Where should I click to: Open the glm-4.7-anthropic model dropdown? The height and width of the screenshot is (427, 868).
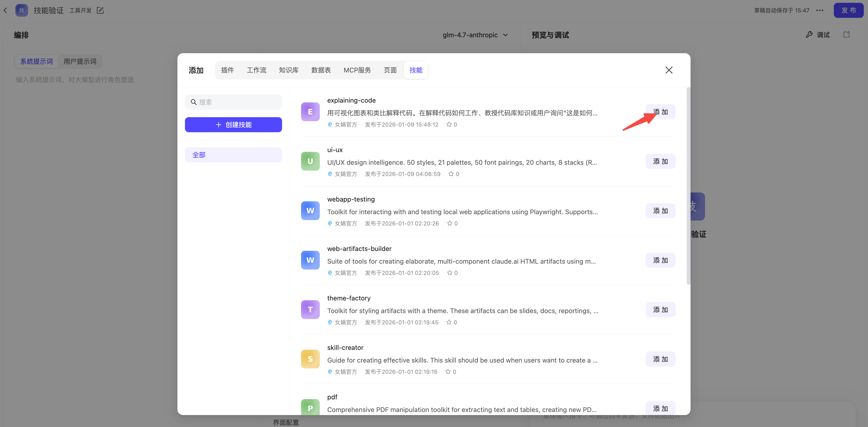475,35
